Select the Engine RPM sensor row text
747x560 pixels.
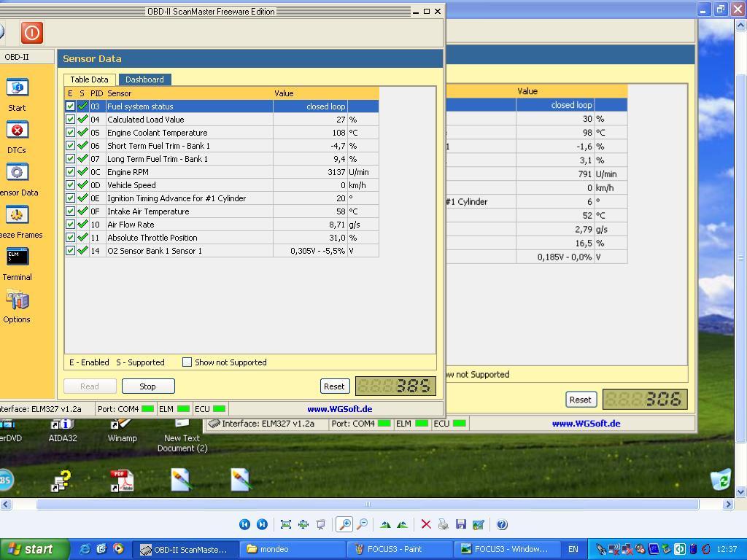point(128,172)
